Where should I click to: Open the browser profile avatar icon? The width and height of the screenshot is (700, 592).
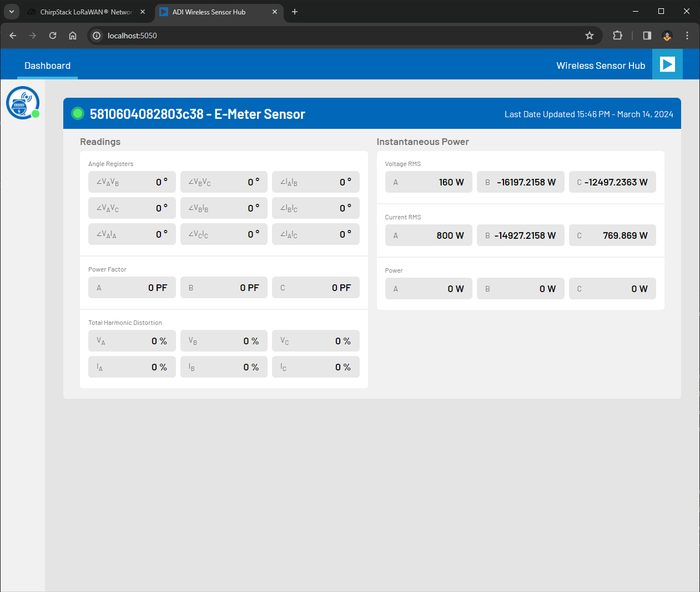pos(667,35)
